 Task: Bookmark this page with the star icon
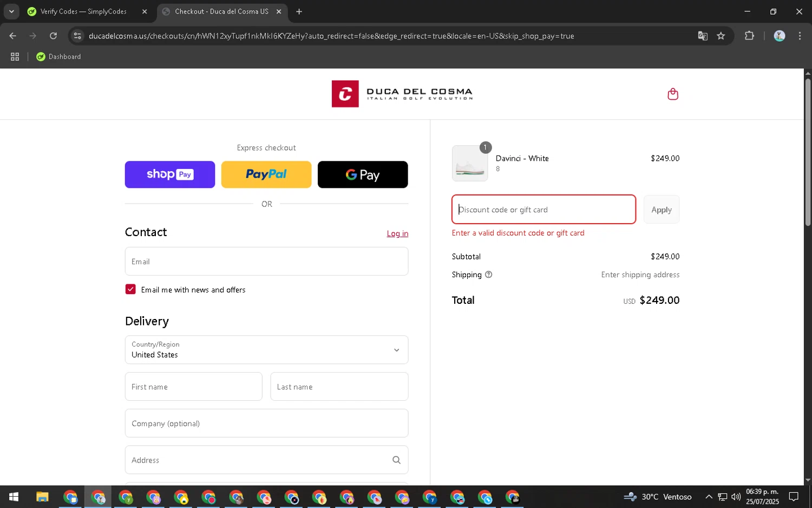click(721, 36)
